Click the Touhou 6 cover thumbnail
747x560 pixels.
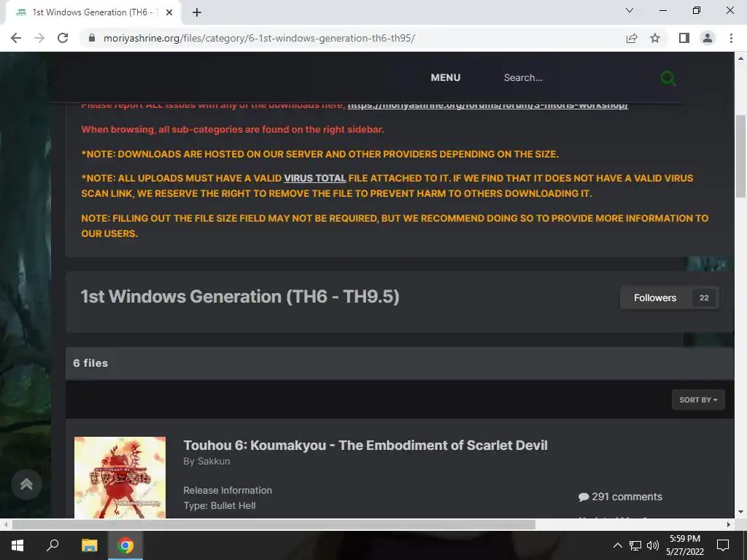pyautogui.click(x=120, y=478)
